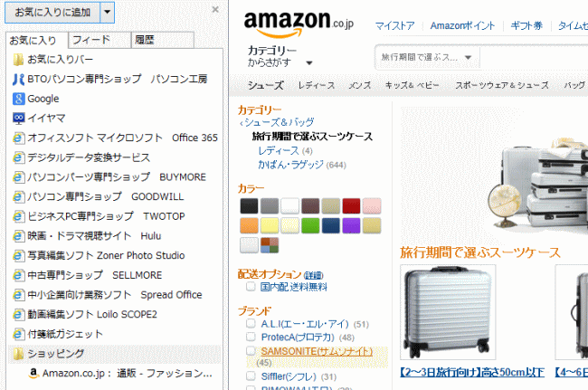Open the レディース (4) category link
Screen dimensions: 588x390
click(x=279, y=151)
